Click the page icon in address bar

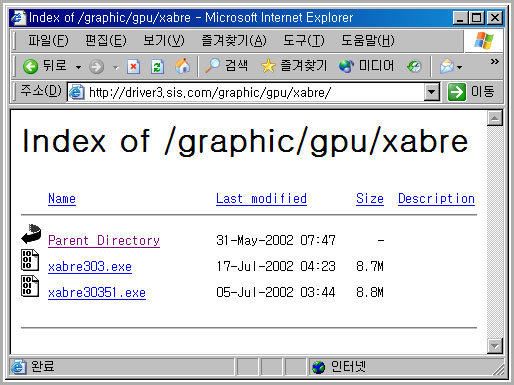pyautogui.click(x=76, y=92)
